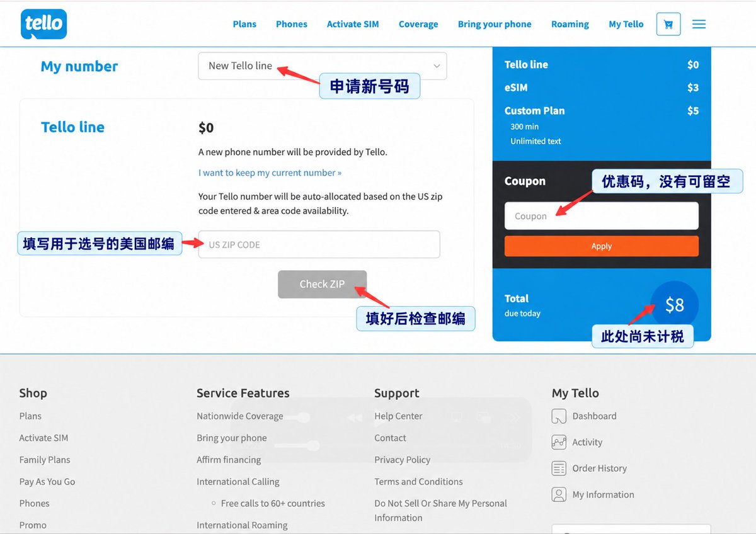Open Privacy Policy footer link
Image resolution: width=756 pixels, height=534 pixels.
click(403, 460)
